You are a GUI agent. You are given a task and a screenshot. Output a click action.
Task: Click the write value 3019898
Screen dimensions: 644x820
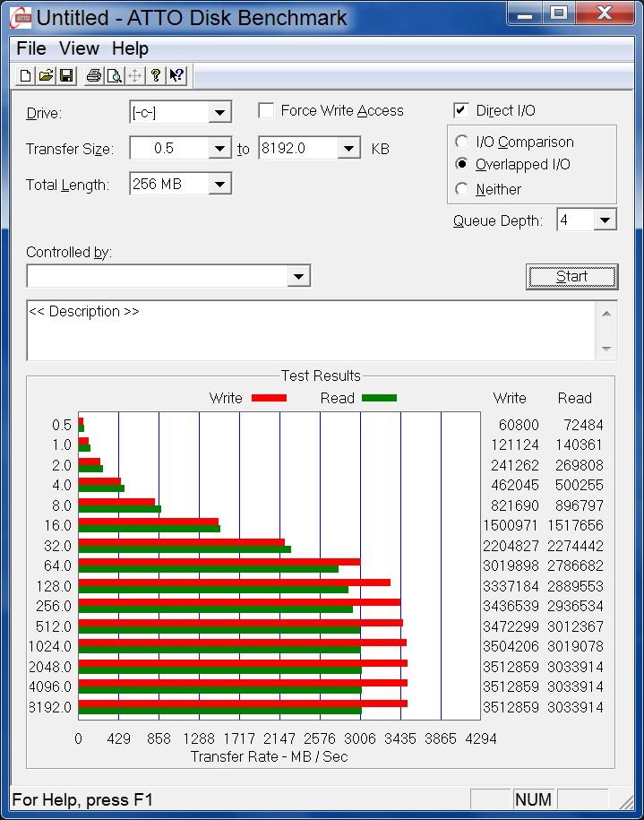coord(511,565)
